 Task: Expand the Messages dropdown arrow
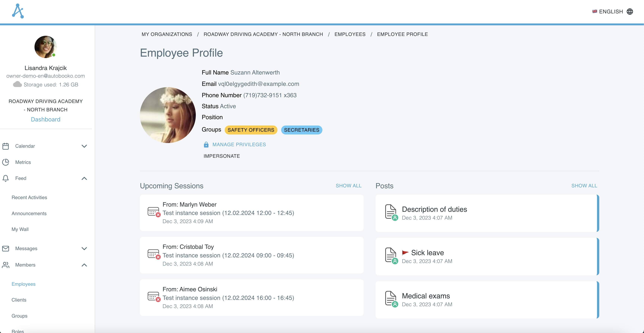(x=84, y=249)
